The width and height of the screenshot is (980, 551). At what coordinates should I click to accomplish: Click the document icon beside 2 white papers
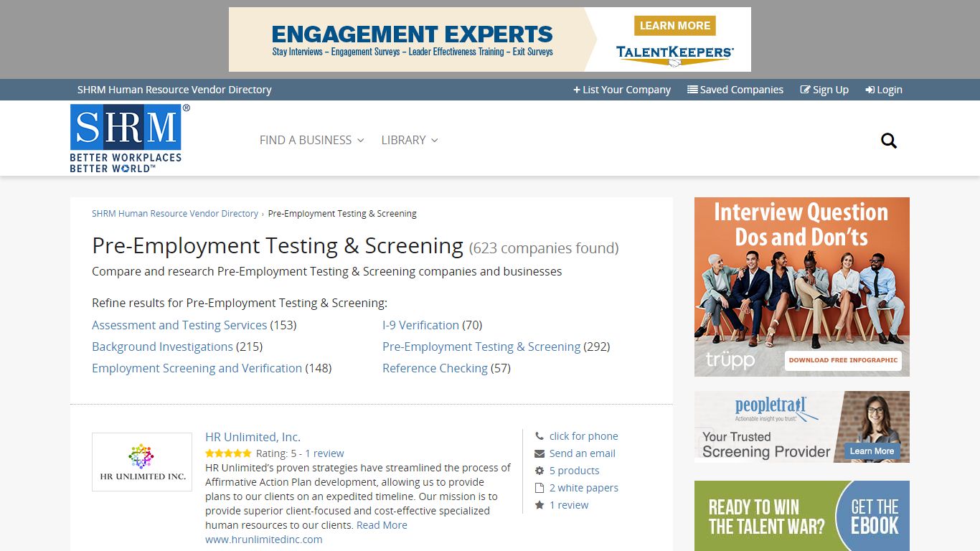pyautogui.click(x=540, y=488)
